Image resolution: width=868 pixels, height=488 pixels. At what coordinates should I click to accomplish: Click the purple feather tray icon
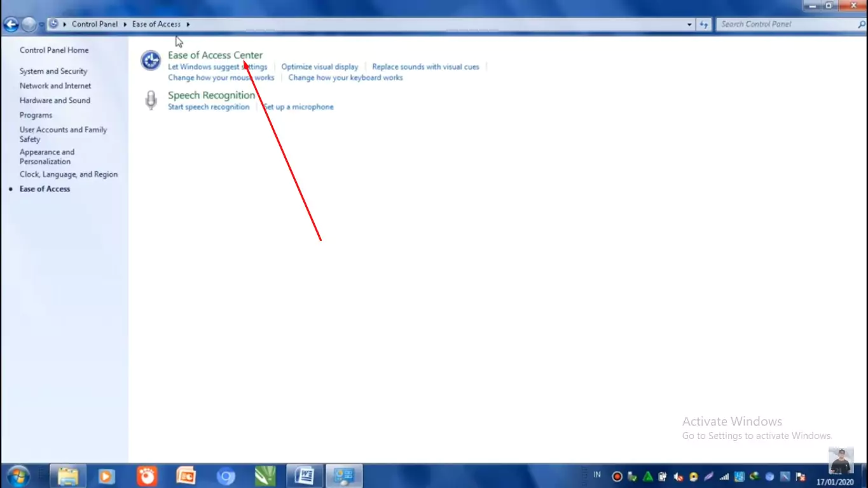pyautogui.click(x=708, y=477)
